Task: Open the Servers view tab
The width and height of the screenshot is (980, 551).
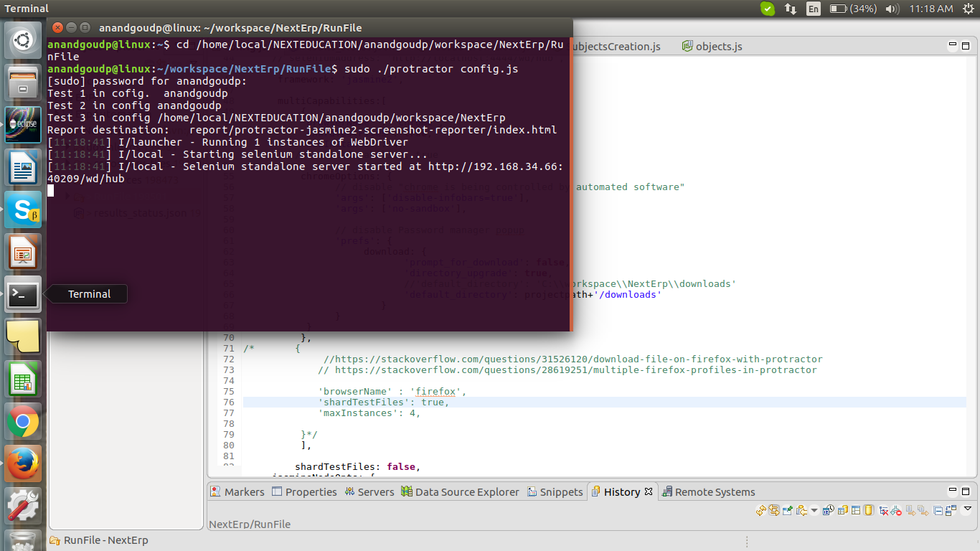Action: [369, 492]
